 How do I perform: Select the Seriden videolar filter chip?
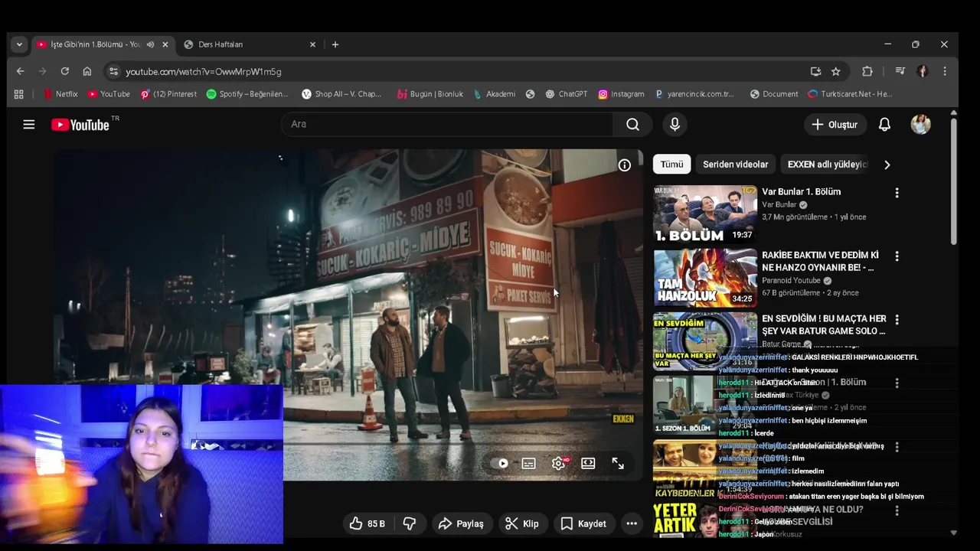click(736, 165)
